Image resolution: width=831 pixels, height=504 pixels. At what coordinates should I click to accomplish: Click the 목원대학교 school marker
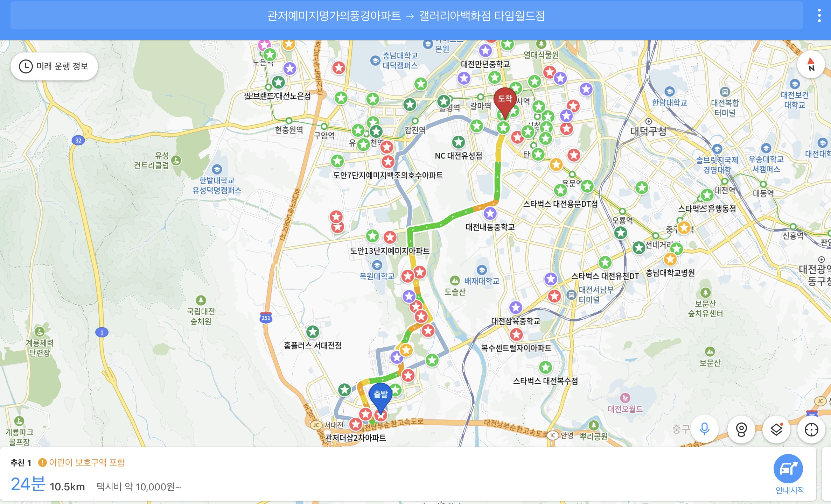tap(377, 265)
